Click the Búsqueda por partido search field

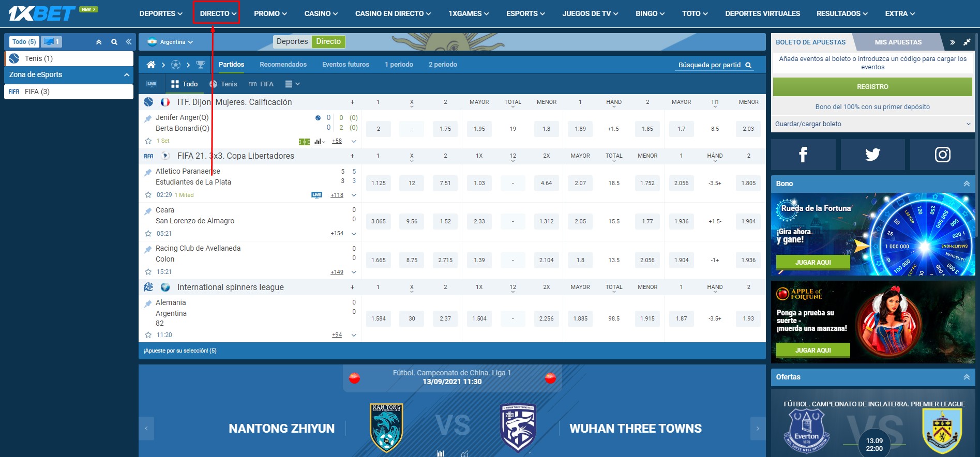point(715,65)
